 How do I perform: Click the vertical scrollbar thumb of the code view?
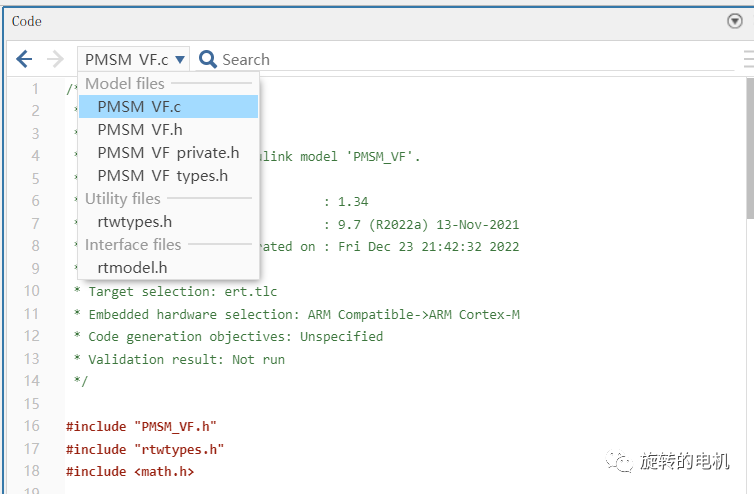pyautogui.click(x=750, y=148)
